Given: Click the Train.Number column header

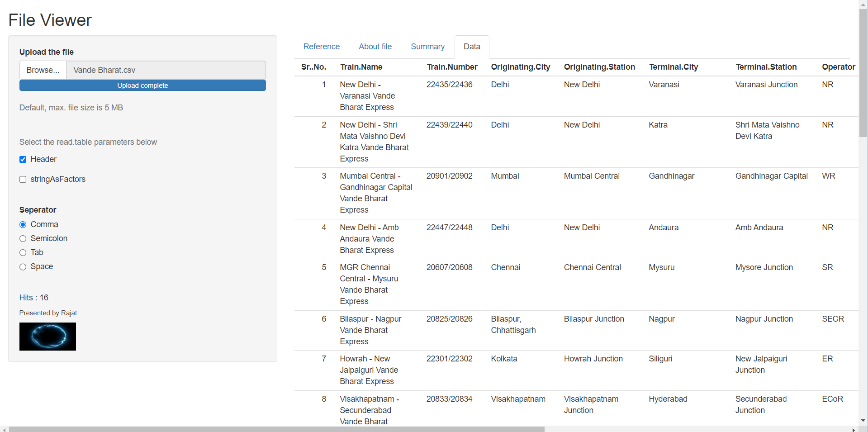Looking at the screenshot, I should (x=452, y=67).
